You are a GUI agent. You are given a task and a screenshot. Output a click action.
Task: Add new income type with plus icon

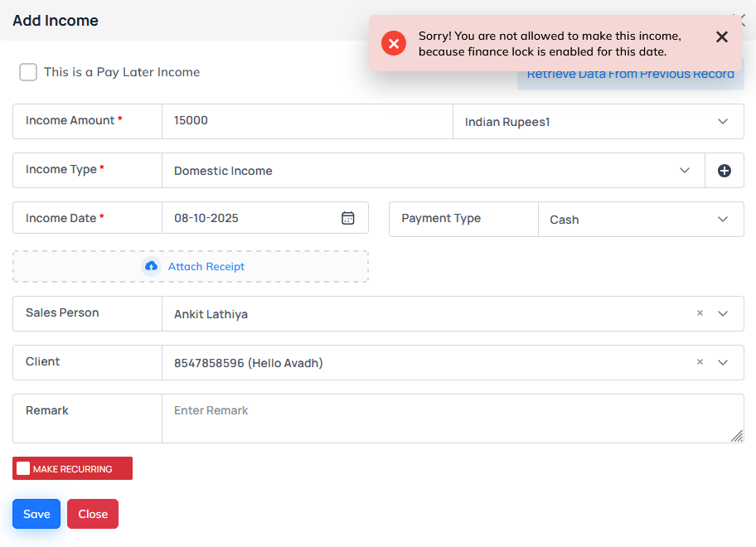tap(724, 171)
